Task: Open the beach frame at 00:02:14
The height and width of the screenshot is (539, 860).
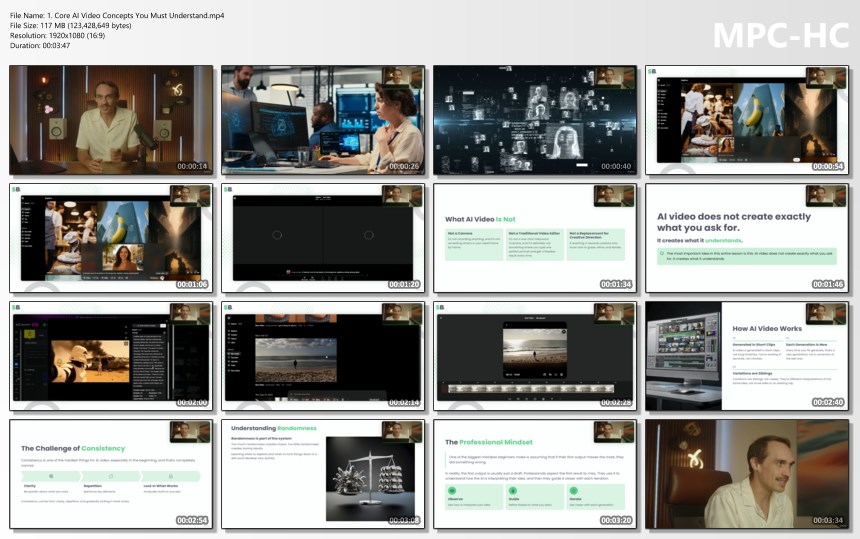Action: click(x=323, y=356)
